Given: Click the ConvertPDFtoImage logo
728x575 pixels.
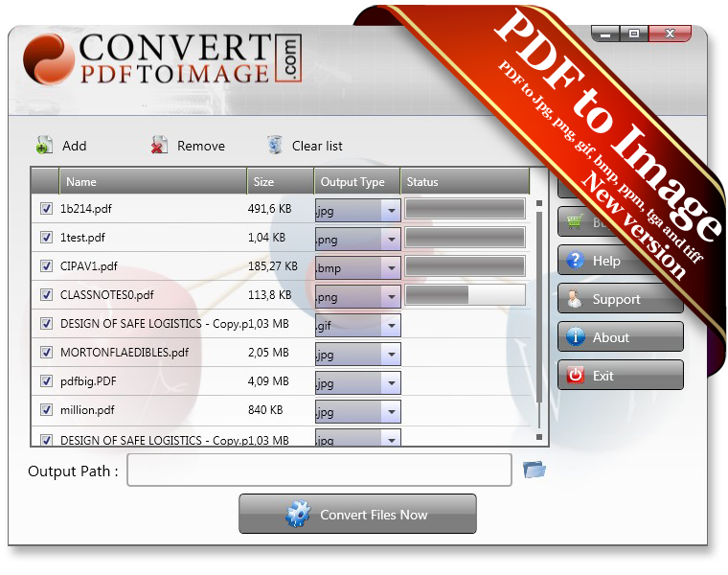Looking at the screenshot, I should pyautogui.click(x=163, y=58).
